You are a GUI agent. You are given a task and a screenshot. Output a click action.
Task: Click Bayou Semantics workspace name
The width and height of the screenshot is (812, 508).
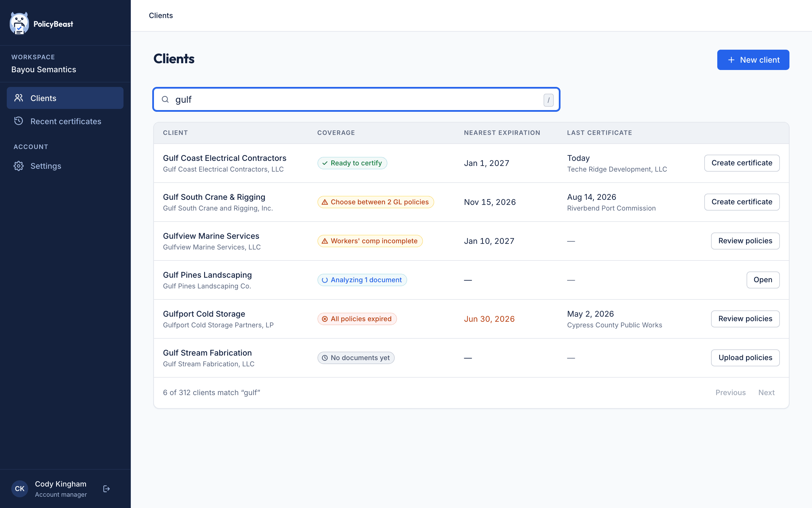click(44, 69)
